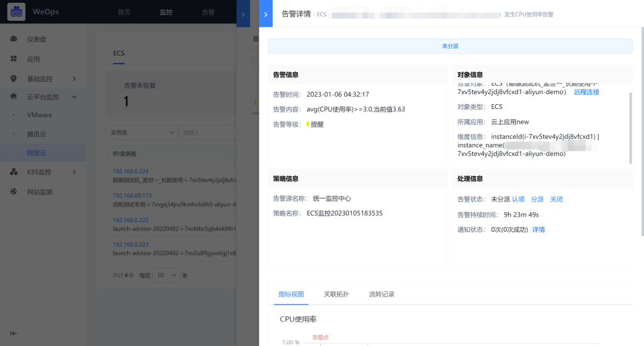Click the 基础监控 monitoring icon
Viewport: 644px width, 346px height.
(13, 78)
